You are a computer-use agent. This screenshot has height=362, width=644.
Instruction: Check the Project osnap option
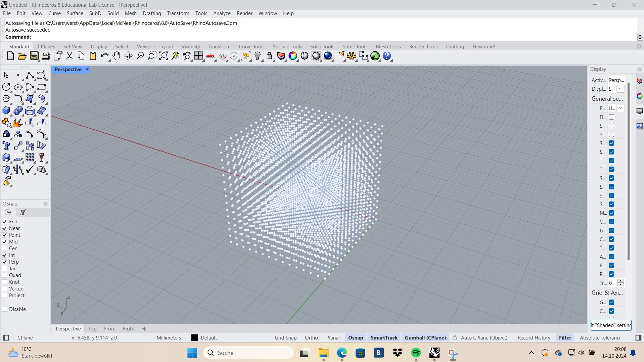(x=5, y=296)
